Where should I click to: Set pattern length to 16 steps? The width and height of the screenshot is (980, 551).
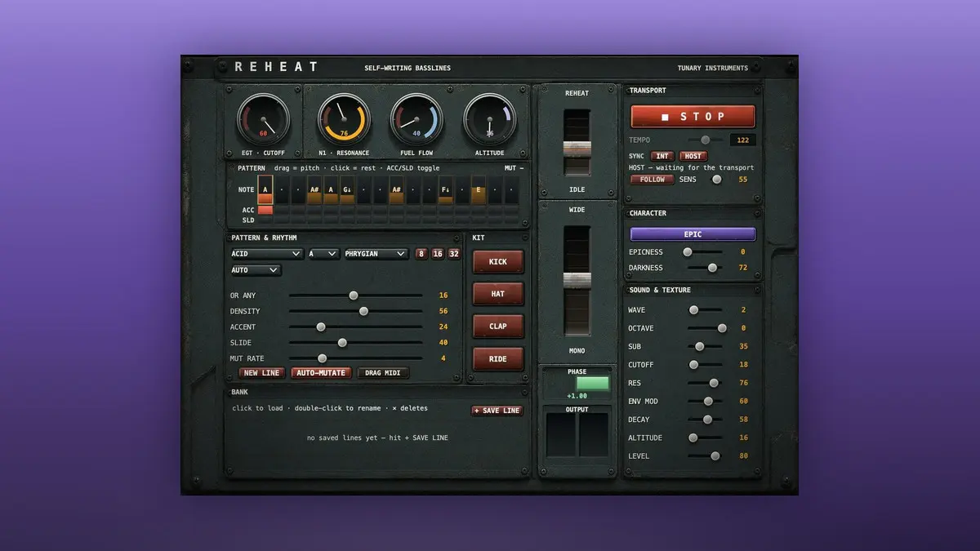click(x=438, y=254)
